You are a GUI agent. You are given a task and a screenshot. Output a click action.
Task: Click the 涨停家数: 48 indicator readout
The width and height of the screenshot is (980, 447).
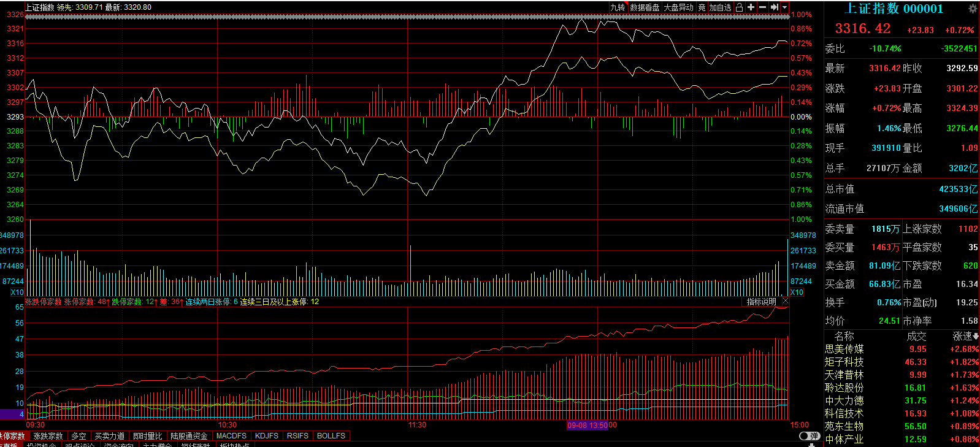click(x=86, y=302)
